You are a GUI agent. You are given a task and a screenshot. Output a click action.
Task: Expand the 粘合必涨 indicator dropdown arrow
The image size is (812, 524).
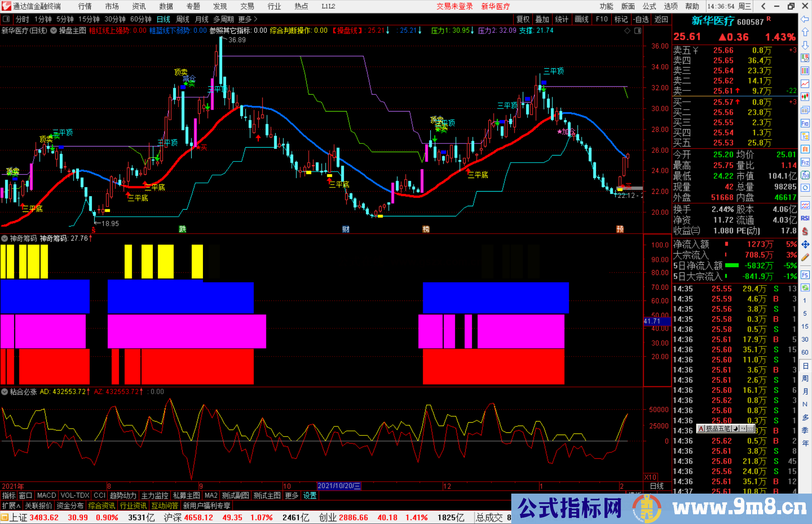click(5, 392)
